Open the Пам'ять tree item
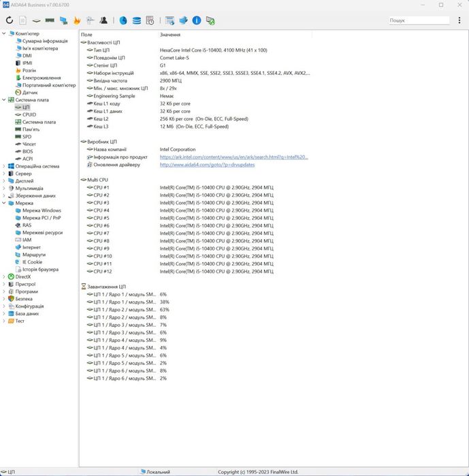469x476 pixels. tap(31, 129)
